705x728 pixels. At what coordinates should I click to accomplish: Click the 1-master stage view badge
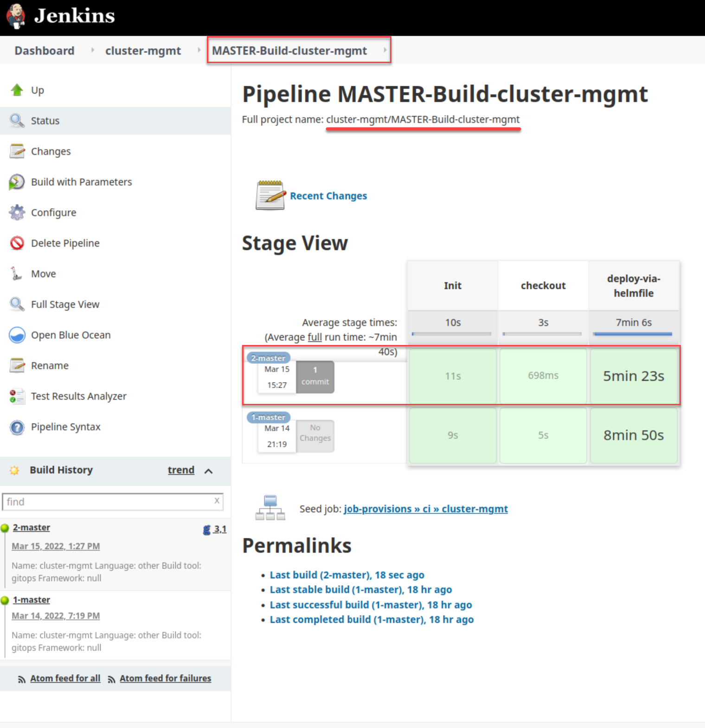(269, 417)
